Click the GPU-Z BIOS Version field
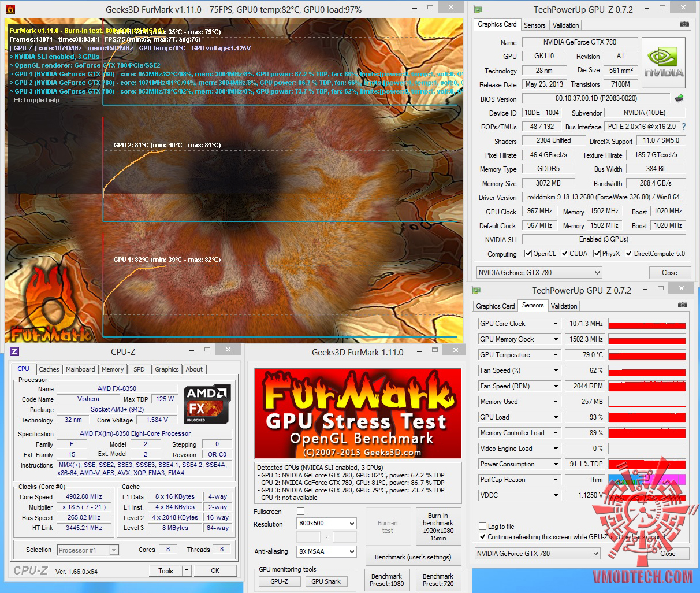The width and height of the screenshot is (700, 593). click(x=596, y=98)
